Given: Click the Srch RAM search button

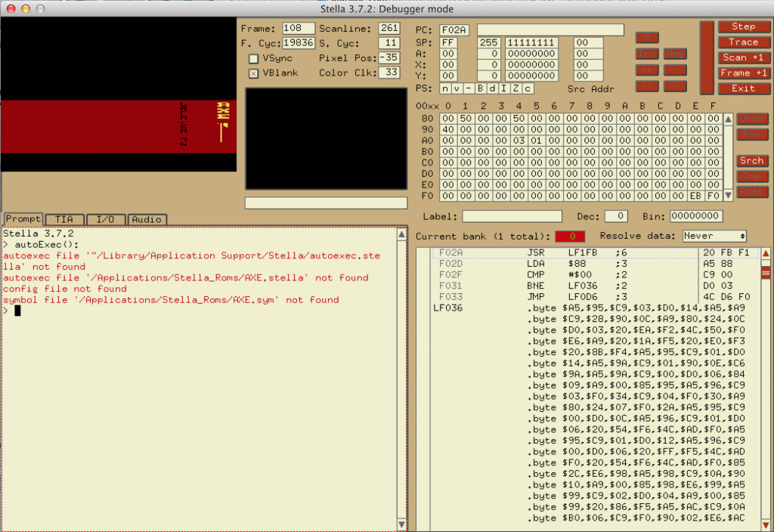Looking at the screenshot, I should pyautogui.click(x=752, y=161).
